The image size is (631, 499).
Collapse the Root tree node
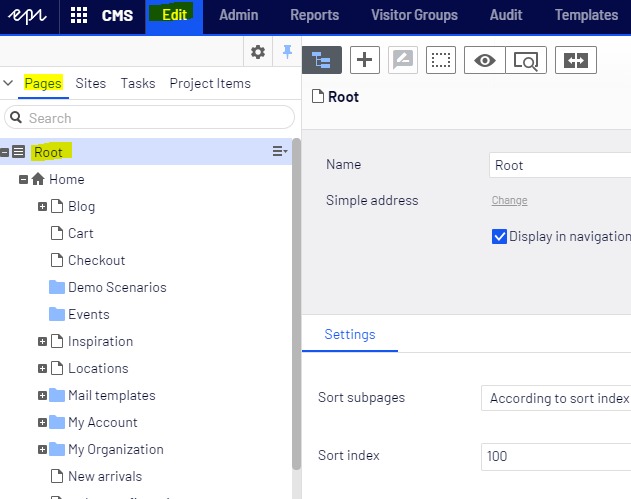(x=6, y=153)
